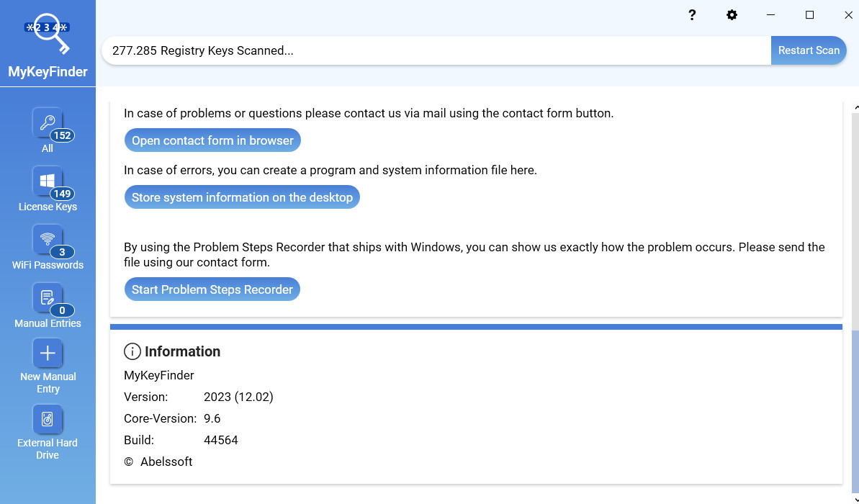Open help via question mark icon
This screenshot has width=859, height=504.
692,15
